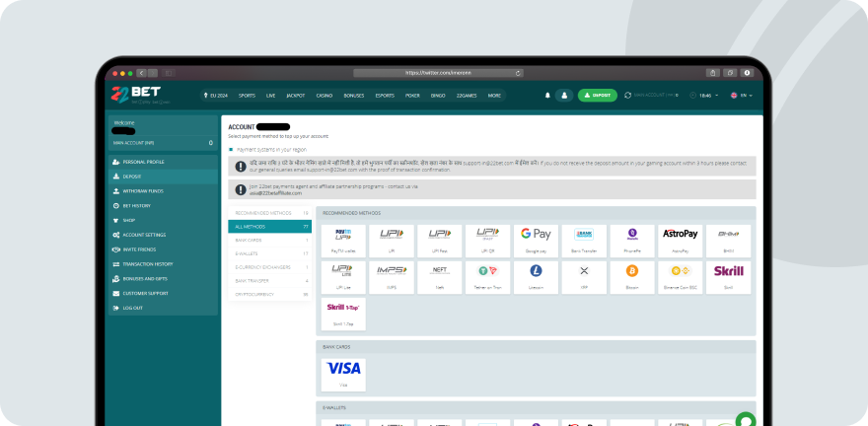Select the UPI Lite payment tile
The image size is (868, 426).
tap(343, 277)
